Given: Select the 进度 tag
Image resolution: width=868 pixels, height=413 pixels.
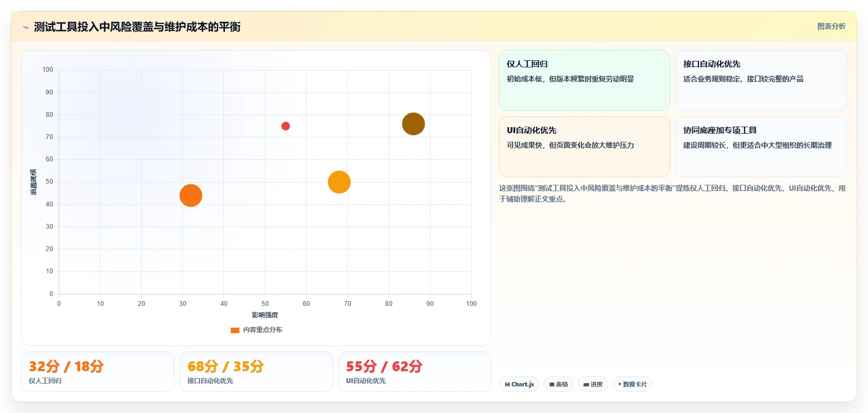Looking at the screenshot, I should click(593, 384).
